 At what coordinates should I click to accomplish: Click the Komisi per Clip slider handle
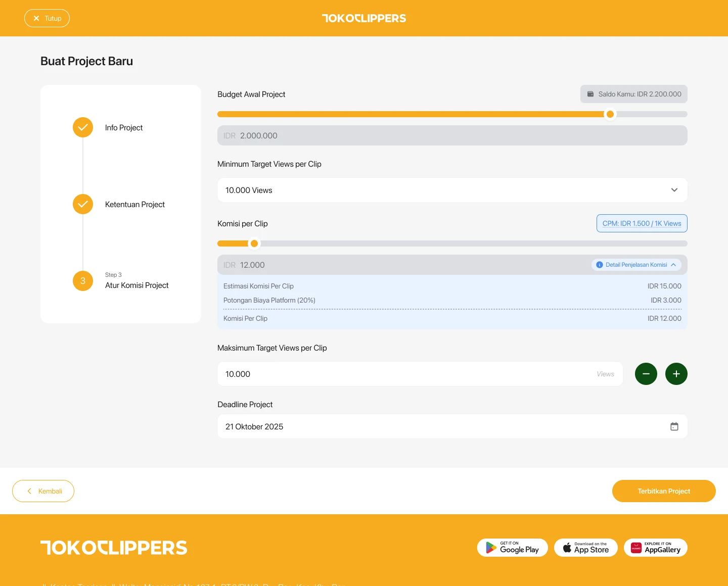coord(254,243)
